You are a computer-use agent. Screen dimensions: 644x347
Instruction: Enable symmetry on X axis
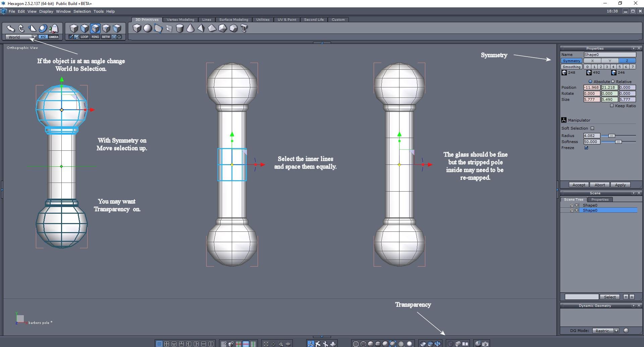pyautogui.click(x=592, y=61)
